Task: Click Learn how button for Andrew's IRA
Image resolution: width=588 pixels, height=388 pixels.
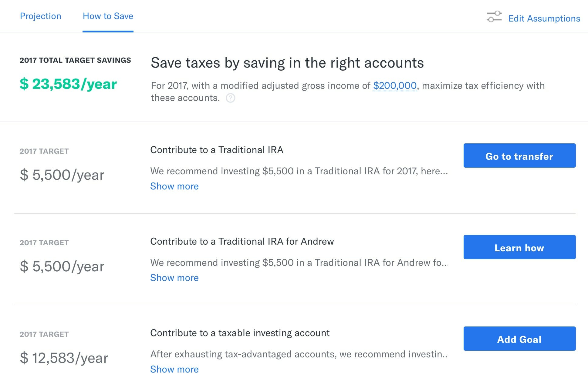Action: [x=519, y=248]
